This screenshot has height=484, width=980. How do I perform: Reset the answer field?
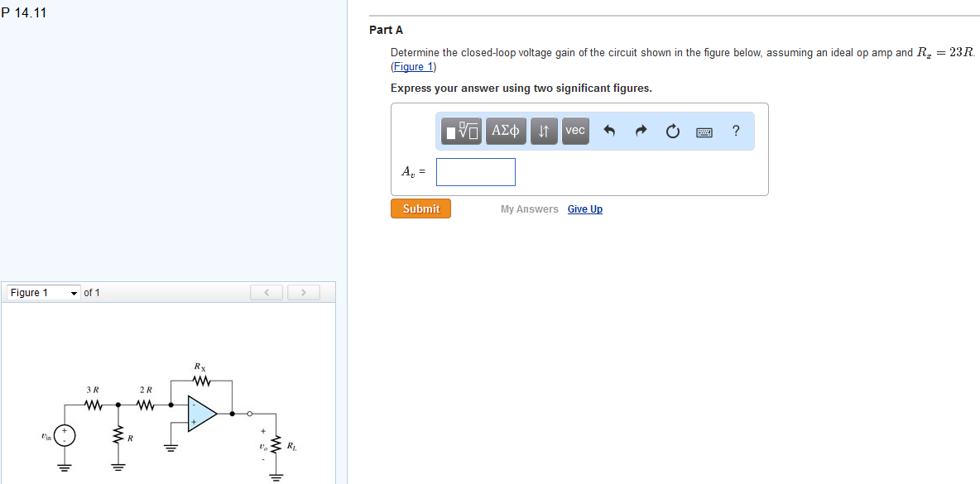pyautogui.click(x=672, y=131)
